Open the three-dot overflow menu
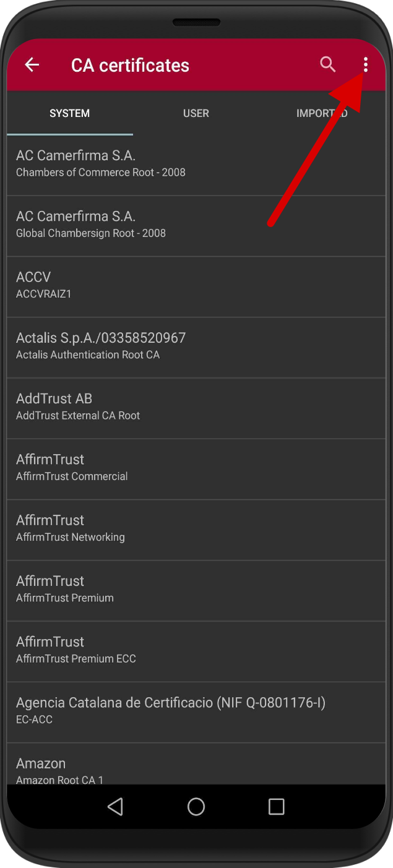393x868 pixels. (366, 65)
